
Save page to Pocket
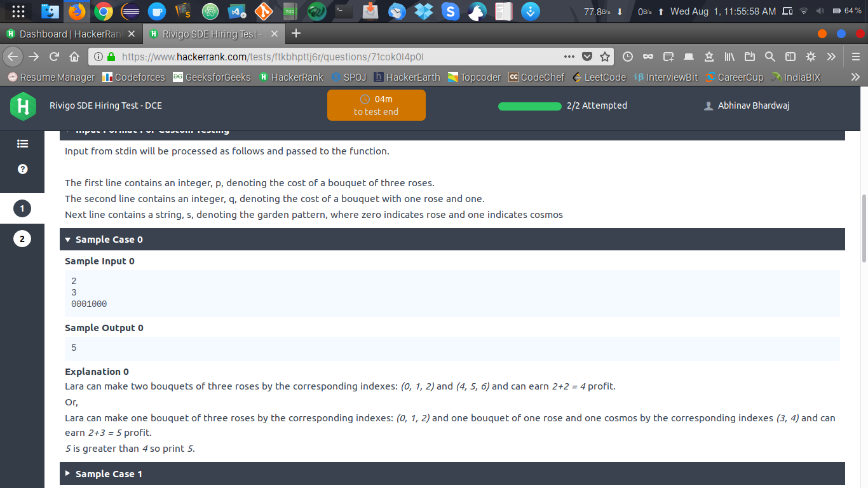[x=587, y=57]
